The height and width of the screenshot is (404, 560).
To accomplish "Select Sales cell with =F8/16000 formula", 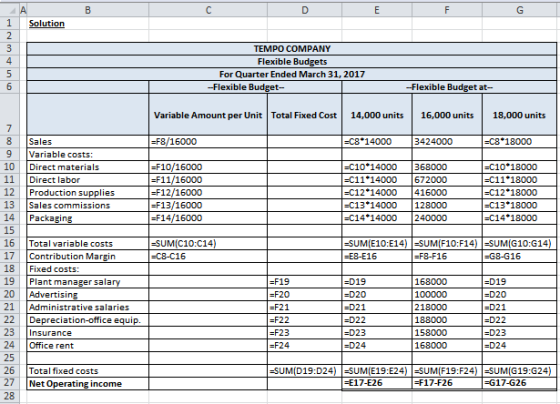I will [208, 141].
